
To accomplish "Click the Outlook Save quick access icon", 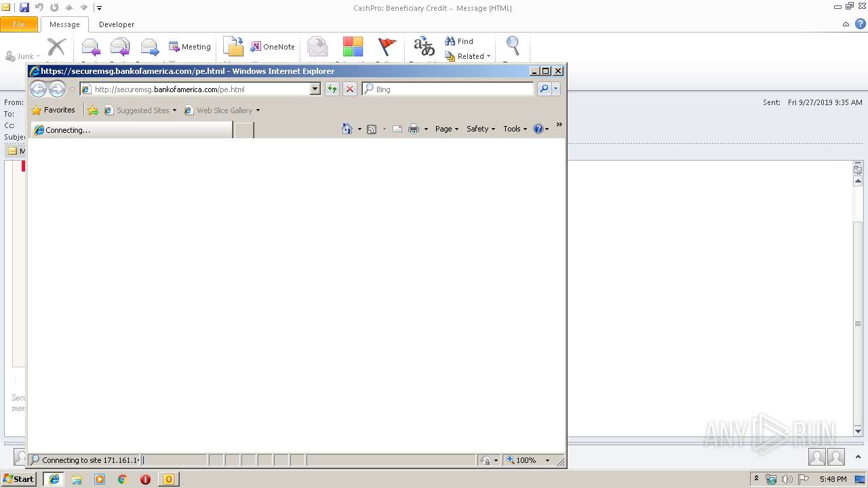I will [24, 8].
